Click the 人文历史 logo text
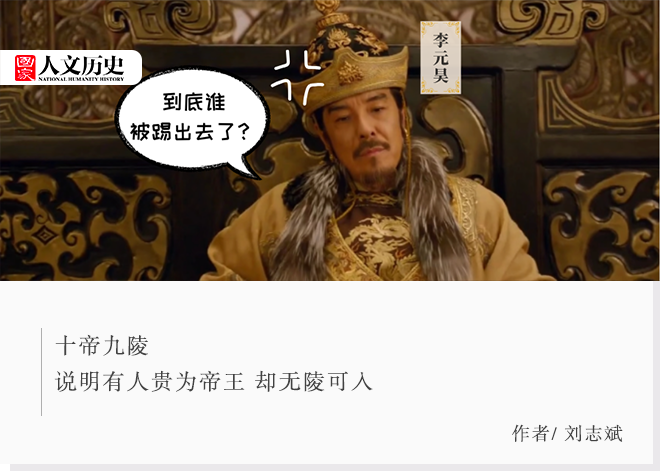The height and width of the screenshot is (471, 660). pos(82,65)
